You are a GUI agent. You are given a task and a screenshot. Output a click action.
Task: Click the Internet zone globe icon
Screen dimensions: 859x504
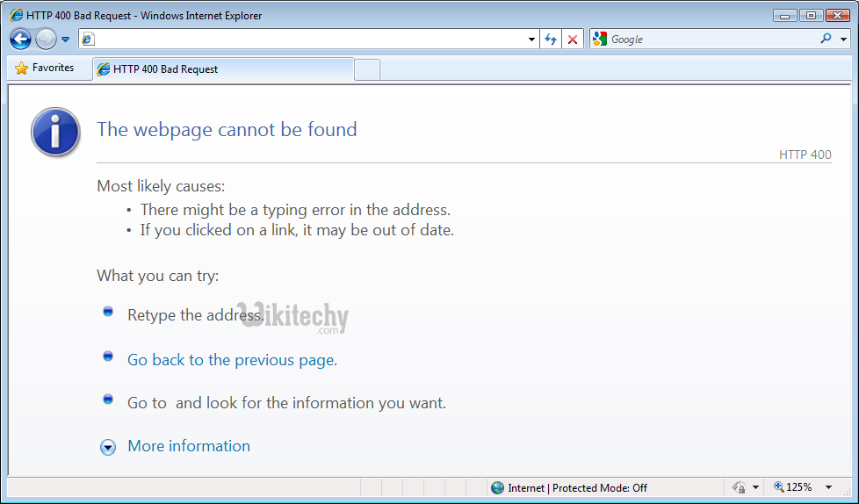[497, 487]
